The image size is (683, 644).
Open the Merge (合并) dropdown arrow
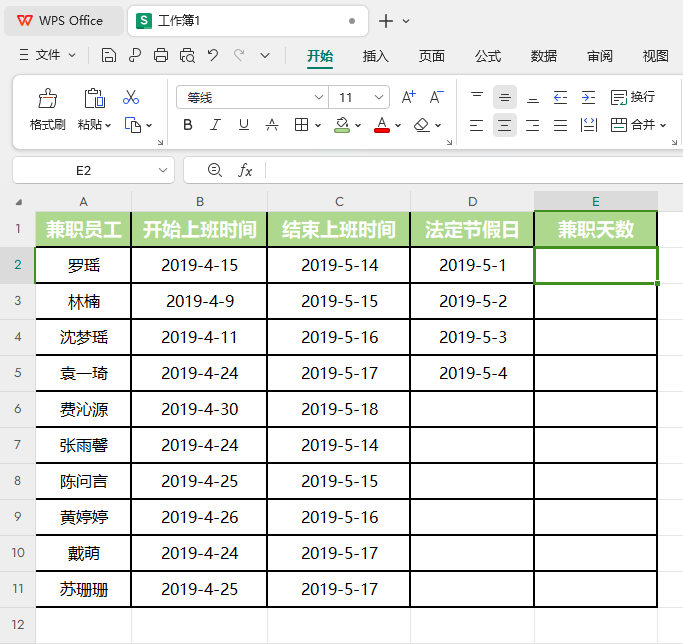(x=662, y=126)
